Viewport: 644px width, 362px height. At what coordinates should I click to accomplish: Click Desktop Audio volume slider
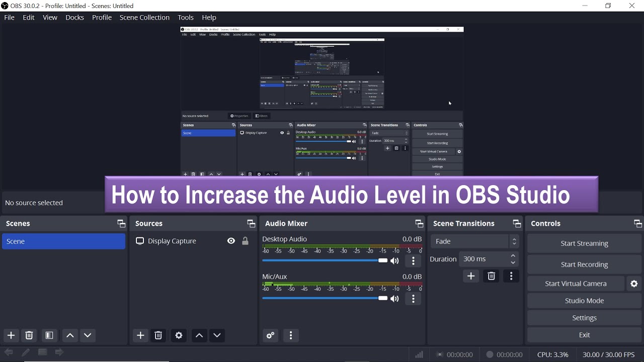tap(325, 261)
